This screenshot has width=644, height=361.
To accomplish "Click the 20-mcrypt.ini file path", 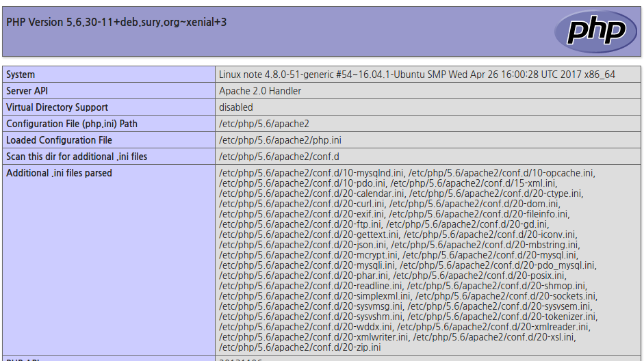I will [x=308, y=255].
